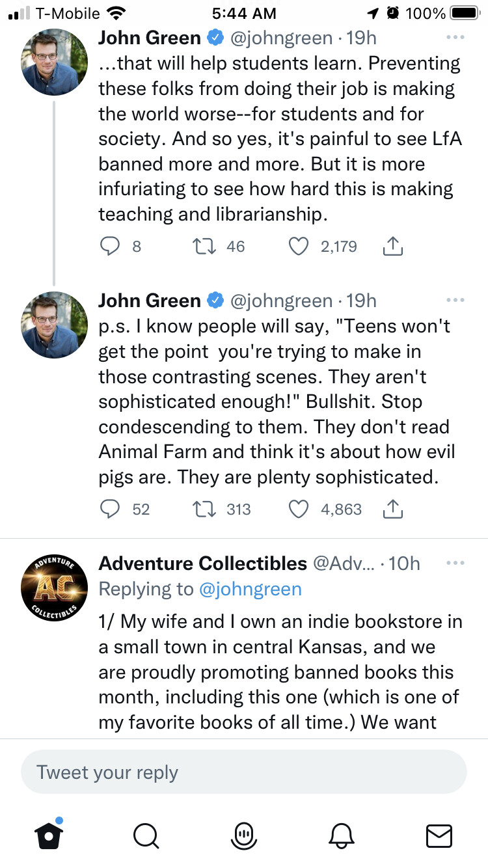Reply to the tweet with 8 comments
Screen dimensions: 488x868
[109, 246]
